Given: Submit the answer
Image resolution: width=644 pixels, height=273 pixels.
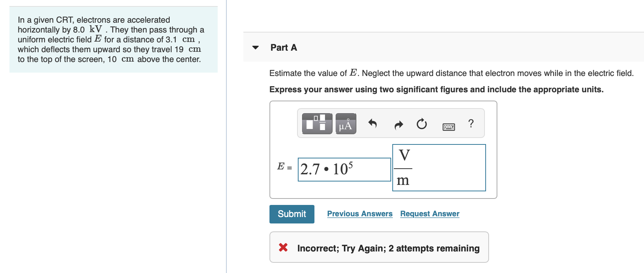Looking at the screenshot, I should coord(292,214).
